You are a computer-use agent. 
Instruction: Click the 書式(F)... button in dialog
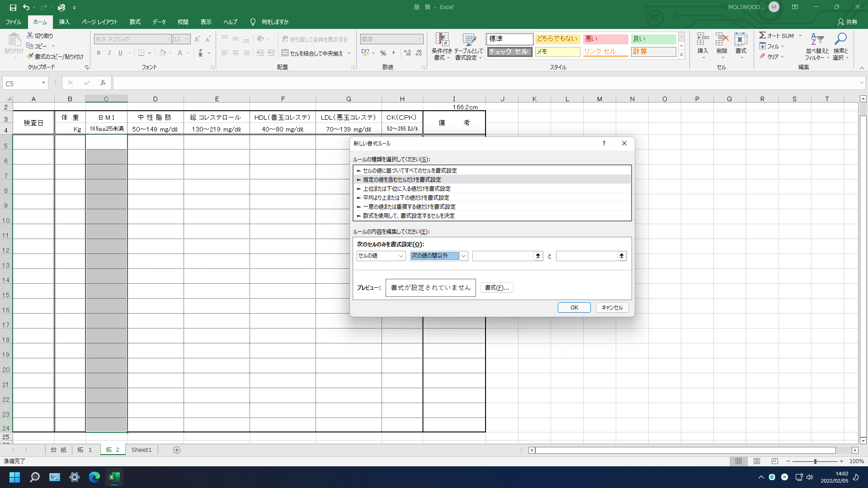click(x=496, y=287)
